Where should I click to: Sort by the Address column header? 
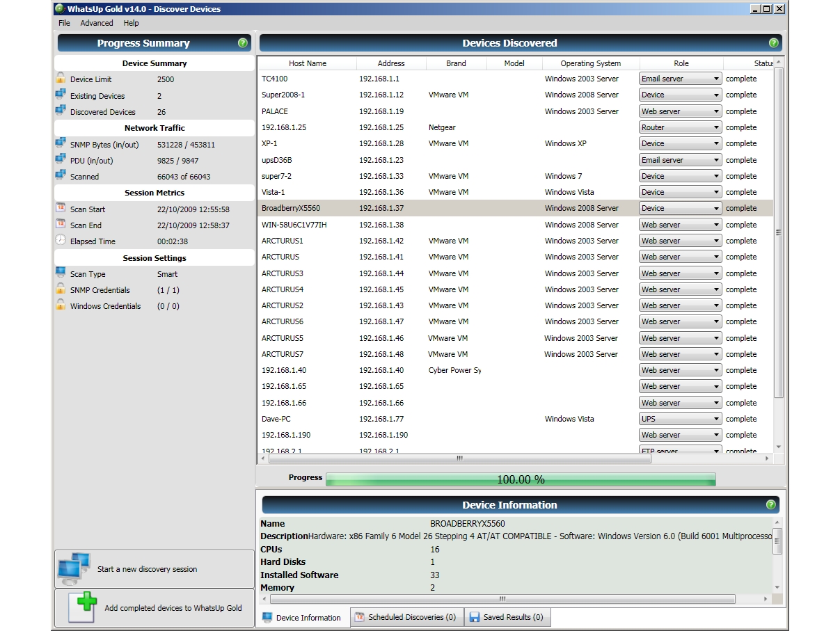point(391,63)
